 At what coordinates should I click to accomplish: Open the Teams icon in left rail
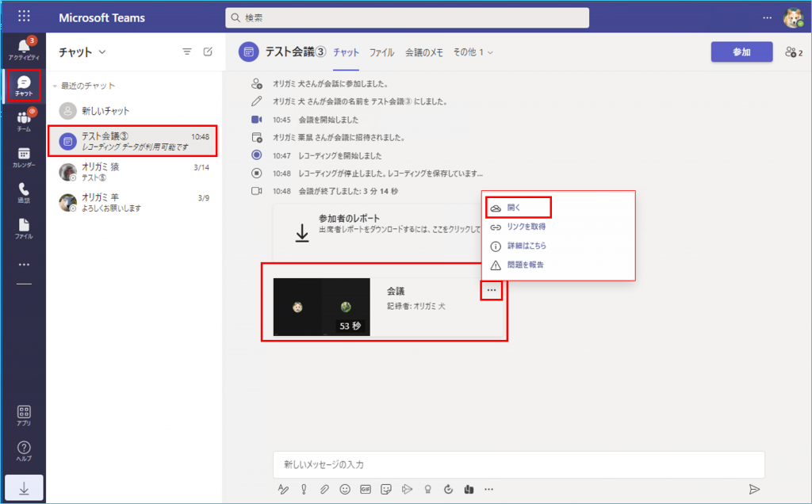click(x=24, y=121)
